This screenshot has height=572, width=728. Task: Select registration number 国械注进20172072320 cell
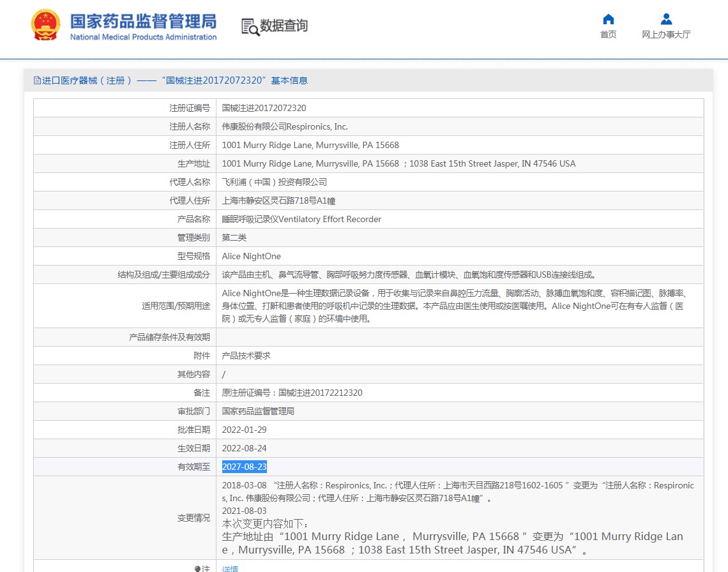point(264,108)
